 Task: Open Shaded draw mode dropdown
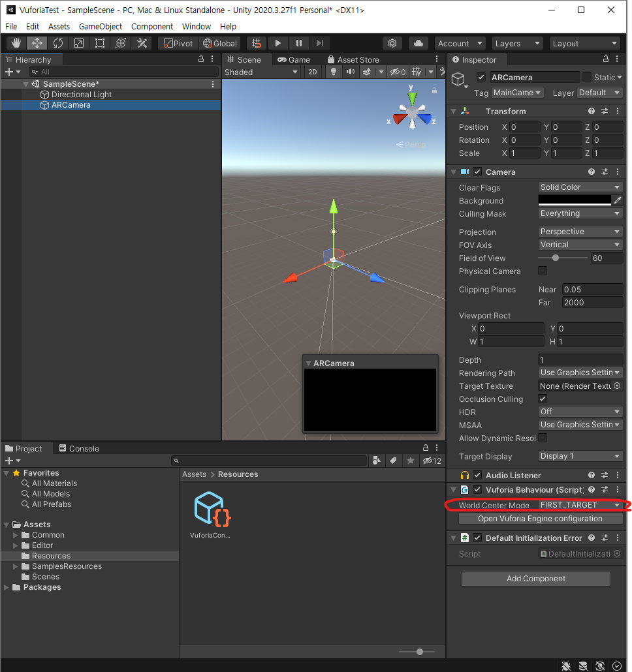pos(261,72)
